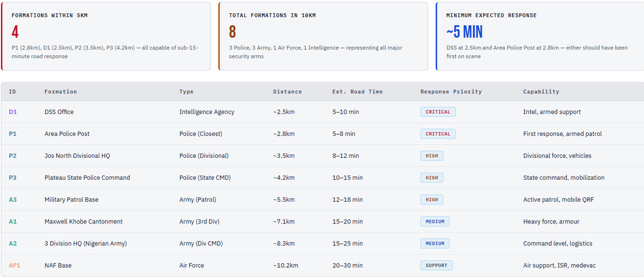Screen dimensions: 644x278
Task: Click the 'Total Formations in 10KM' heading
Action: 272,16
